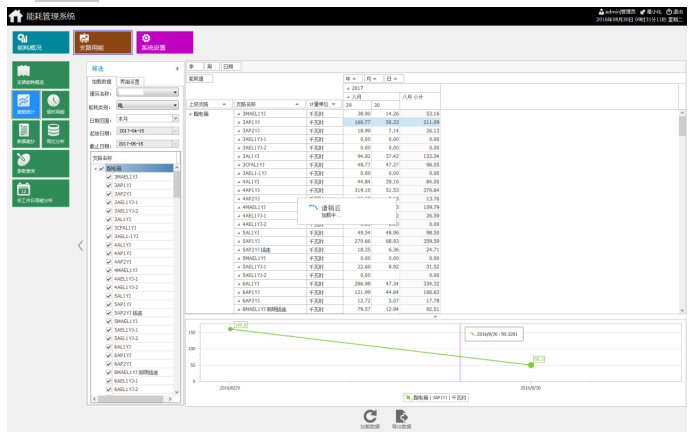Click the 建筑名称 input field
This screenshot has height=439, width=692.
coord(147,92)
